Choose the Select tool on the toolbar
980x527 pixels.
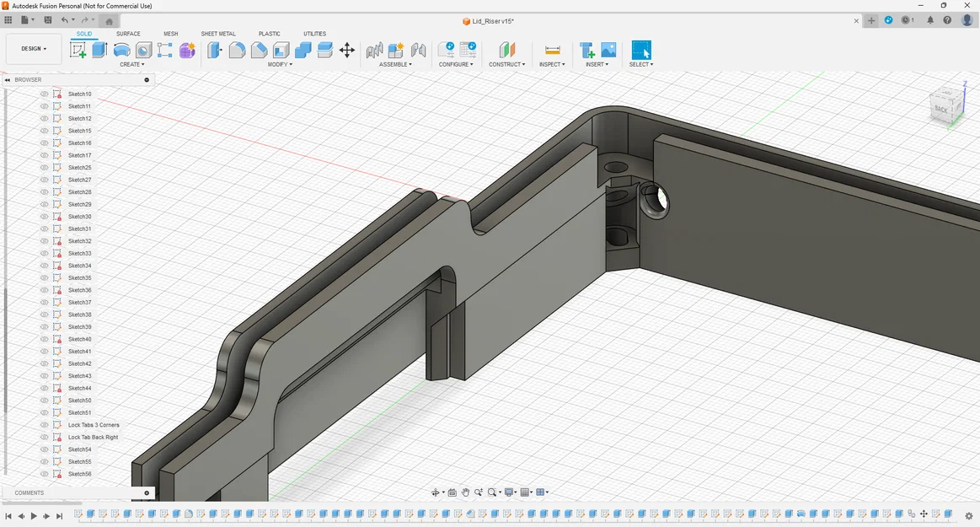click(x=641, y=49)
